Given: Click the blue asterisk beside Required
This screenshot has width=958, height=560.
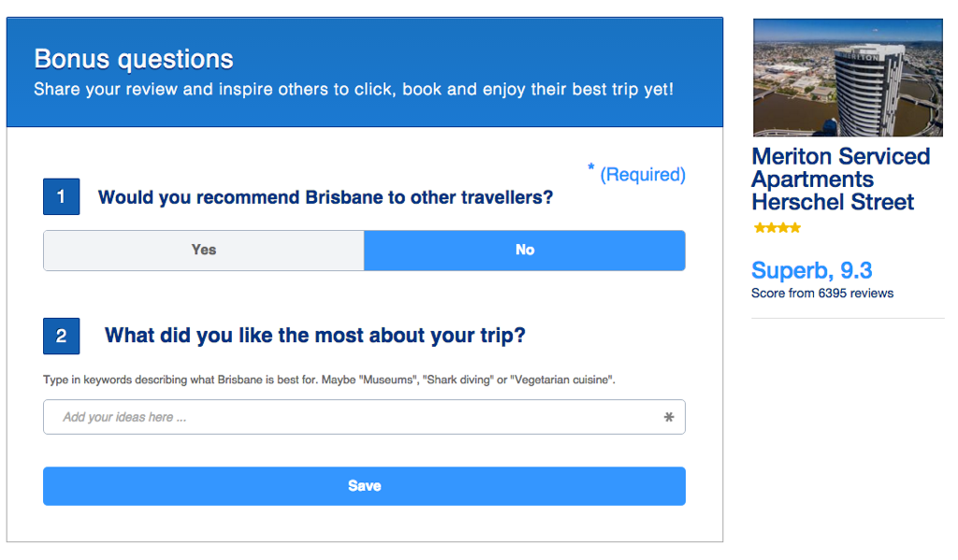Looking at the screenshot, I should pos(591,166).
